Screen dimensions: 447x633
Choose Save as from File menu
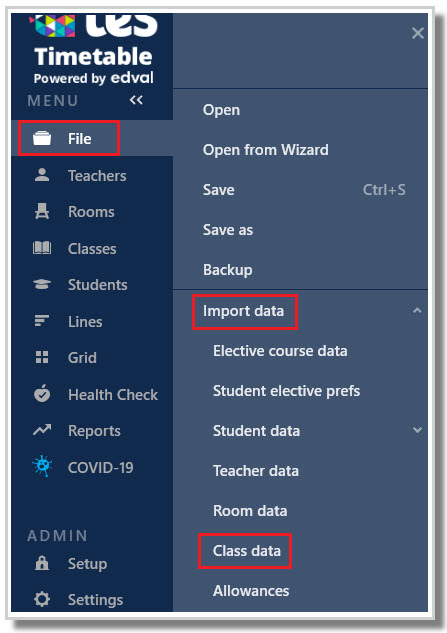pyautogui.click(x=228, y=230)
